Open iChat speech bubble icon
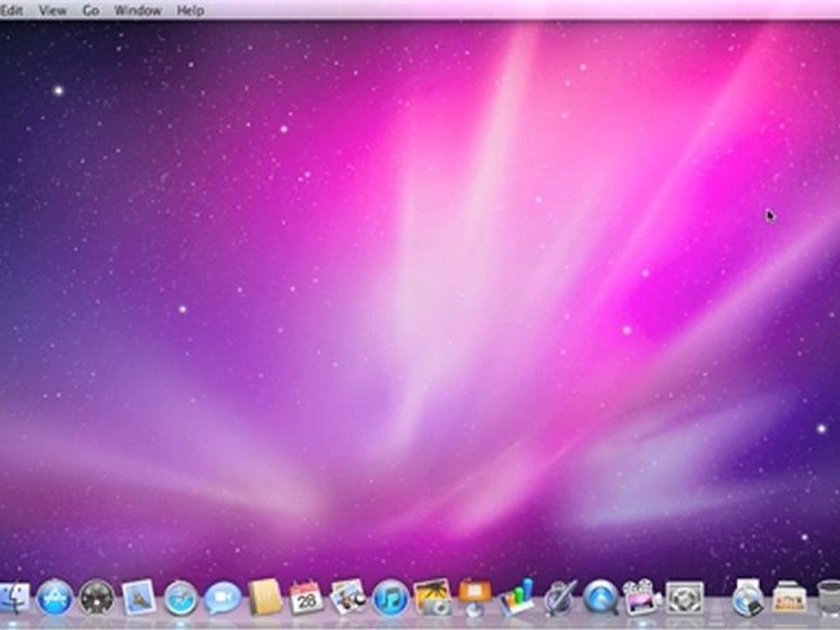This screenshot has width=840, height=630. (x=222, y=598)
